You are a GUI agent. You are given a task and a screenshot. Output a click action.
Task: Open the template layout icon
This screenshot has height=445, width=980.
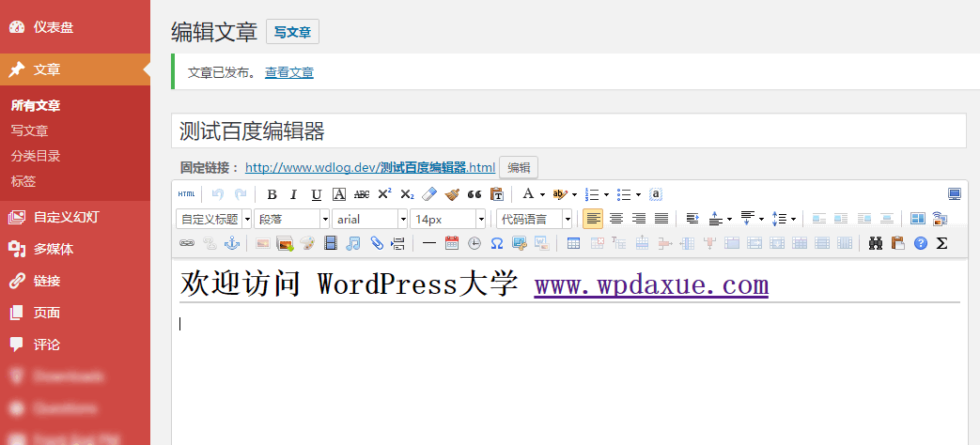pyautogui.click(x=917, y=219)
